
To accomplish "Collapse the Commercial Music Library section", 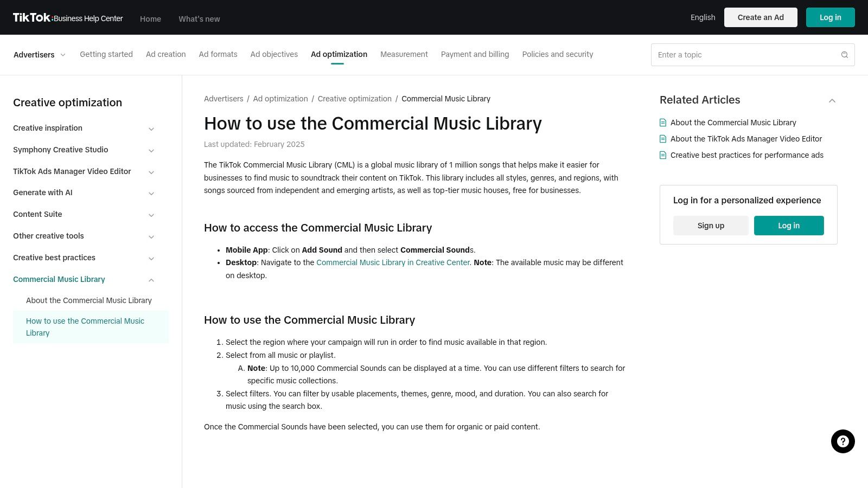I will [x=151, y=280].
